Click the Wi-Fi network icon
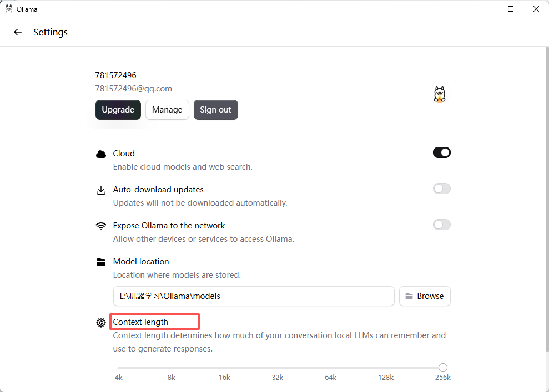The height and width of the screenshot is (392, 549). [x=101, y=226]
